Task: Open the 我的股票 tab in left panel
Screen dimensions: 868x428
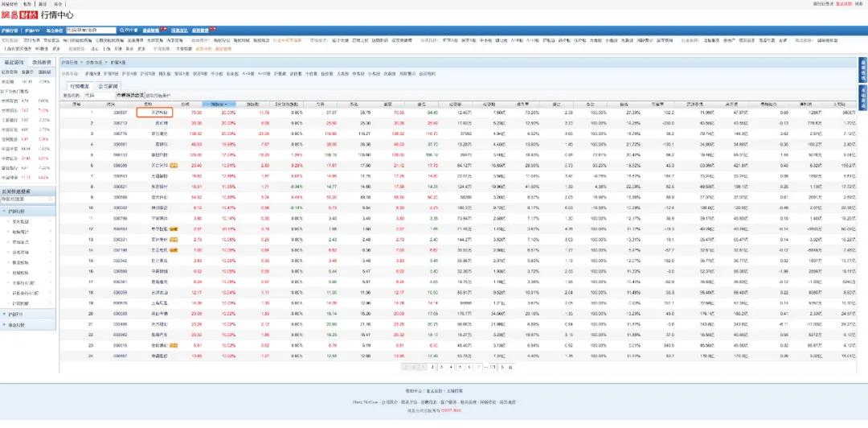Action: pos(41,63)
